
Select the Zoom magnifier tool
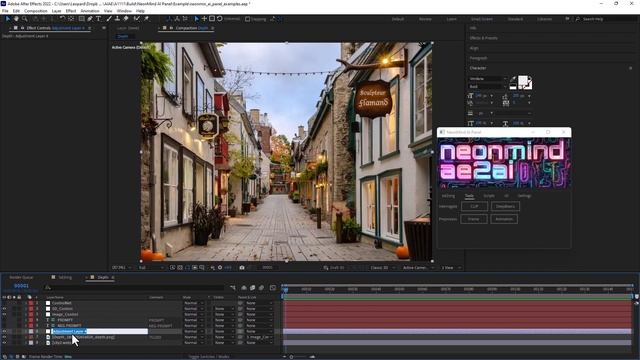(24, 19)
